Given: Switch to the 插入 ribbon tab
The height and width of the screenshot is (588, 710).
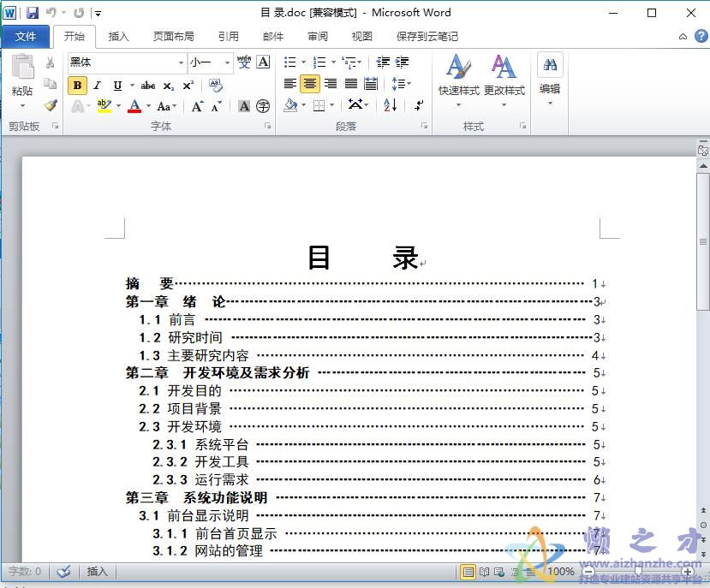Looking at the screenshot, I should (117, 36).
